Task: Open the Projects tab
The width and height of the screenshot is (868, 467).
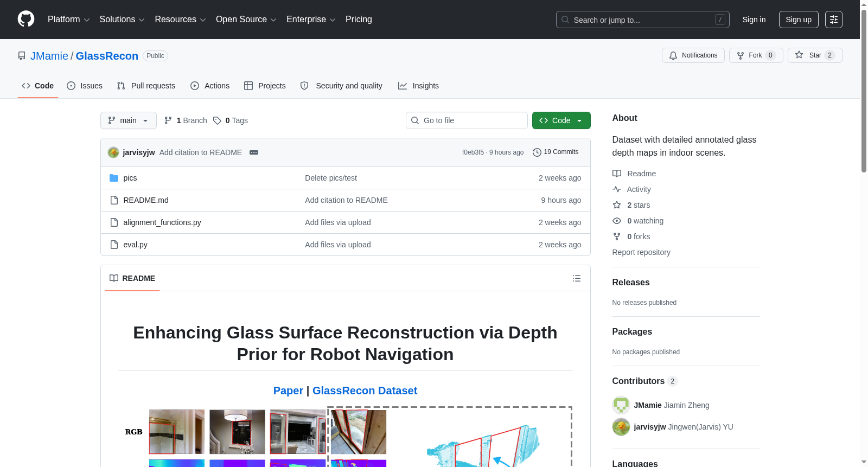Action: (x=265, y=86)
